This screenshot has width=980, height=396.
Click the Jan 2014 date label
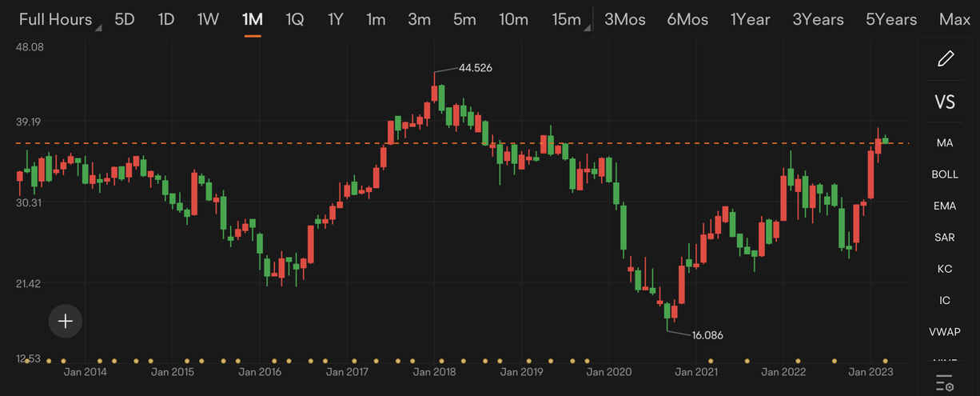[85, 372]
